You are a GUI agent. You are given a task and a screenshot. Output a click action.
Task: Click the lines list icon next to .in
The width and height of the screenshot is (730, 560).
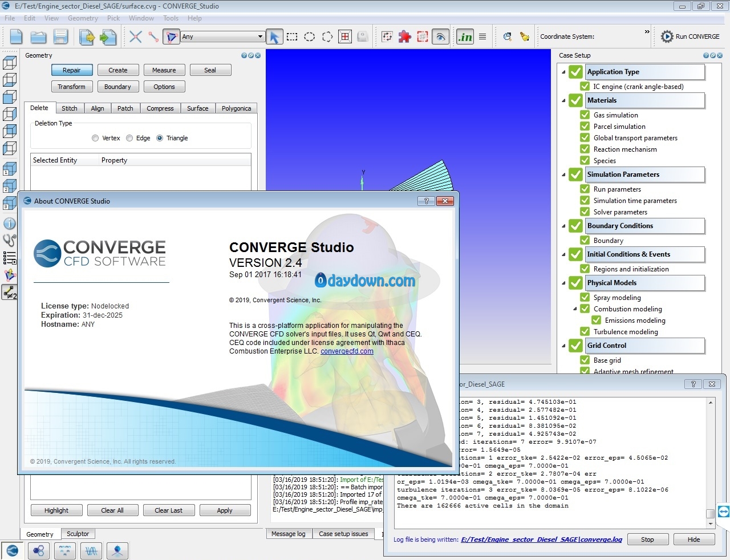(x=482, y=37)
